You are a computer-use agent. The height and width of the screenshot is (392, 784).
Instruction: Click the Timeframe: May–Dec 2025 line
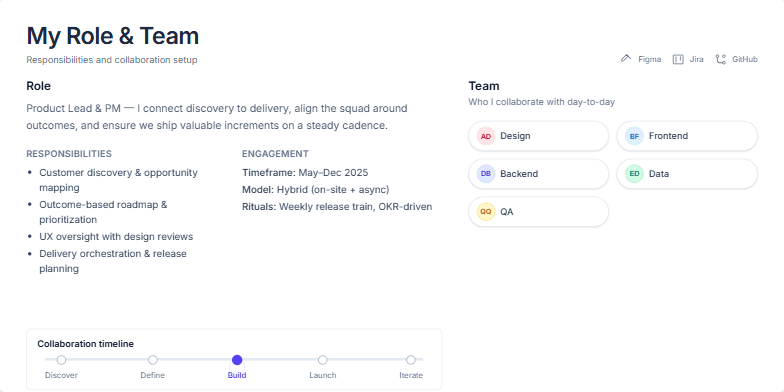pyautogui.click(x=305, y=173)
